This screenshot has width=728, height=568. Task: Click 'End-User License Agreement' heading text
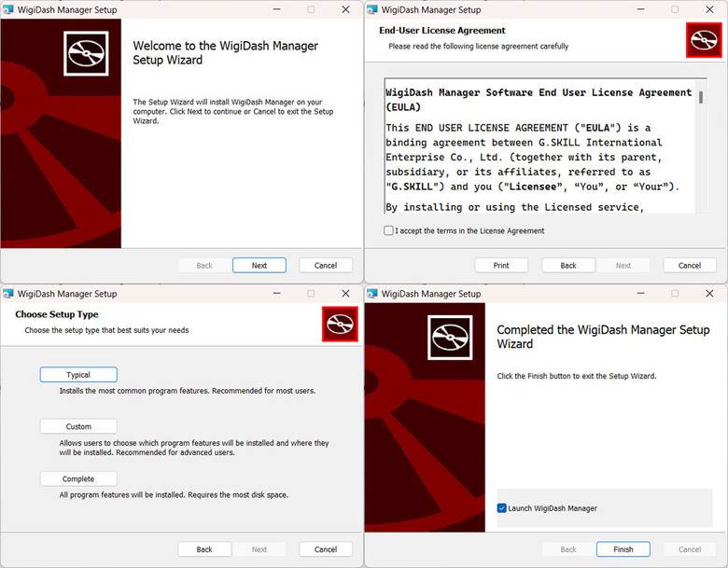pos(442,31)
